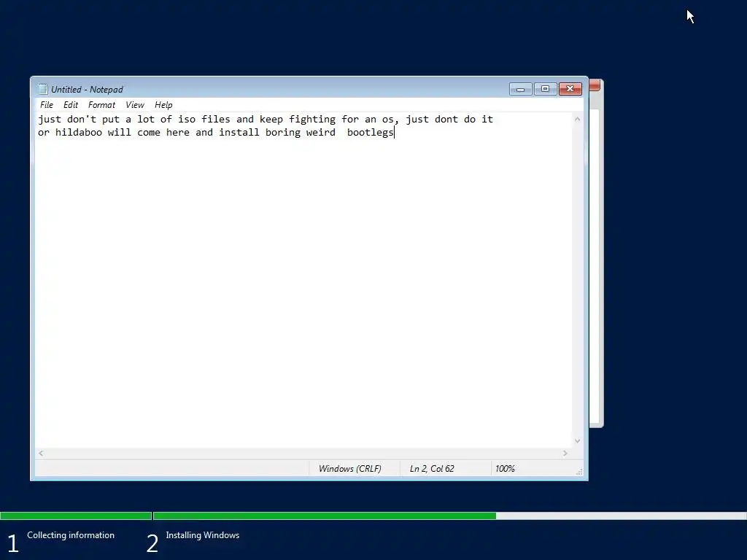This screenshot has height=560, width=747.
Task: Click the vertical scrollbar down arrow
Action: (x=578, y=441)
